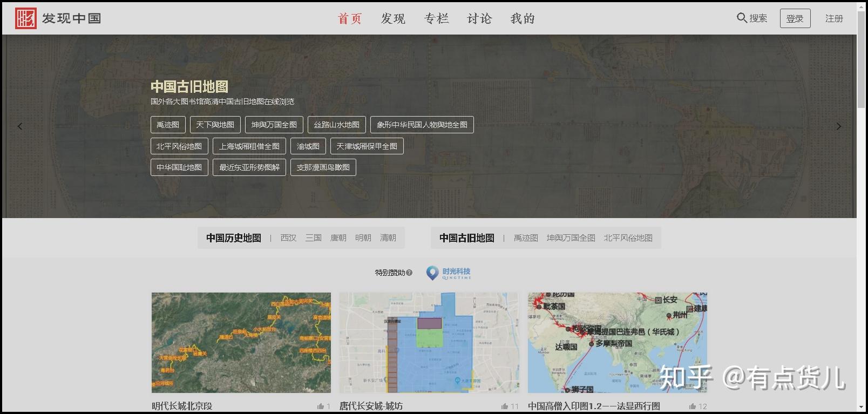This screenshot has height=414, width=868.
Task: Open the 发现 navigation tab
Action: [x=393, y=18]
